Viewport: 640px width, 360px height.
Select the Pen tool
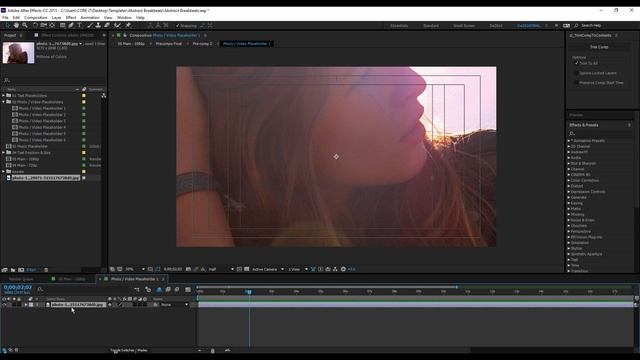pyautogui.click(x=71, y=25)
